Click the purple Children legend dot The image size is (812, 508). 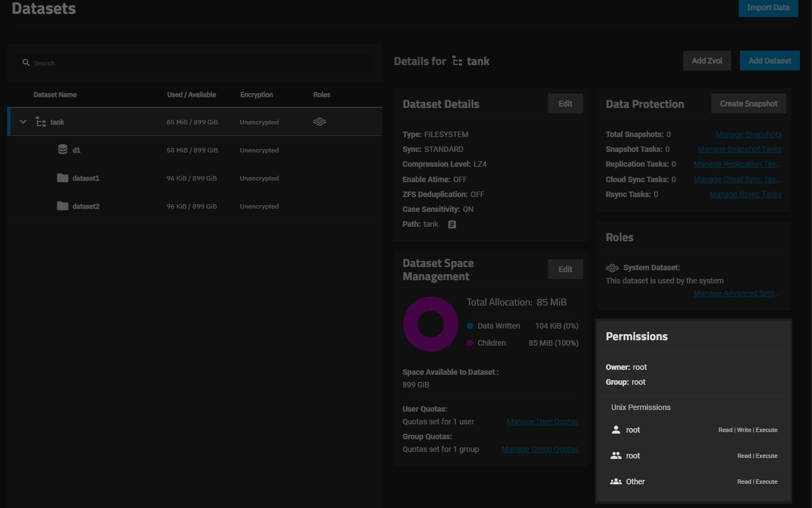(470, 343)
